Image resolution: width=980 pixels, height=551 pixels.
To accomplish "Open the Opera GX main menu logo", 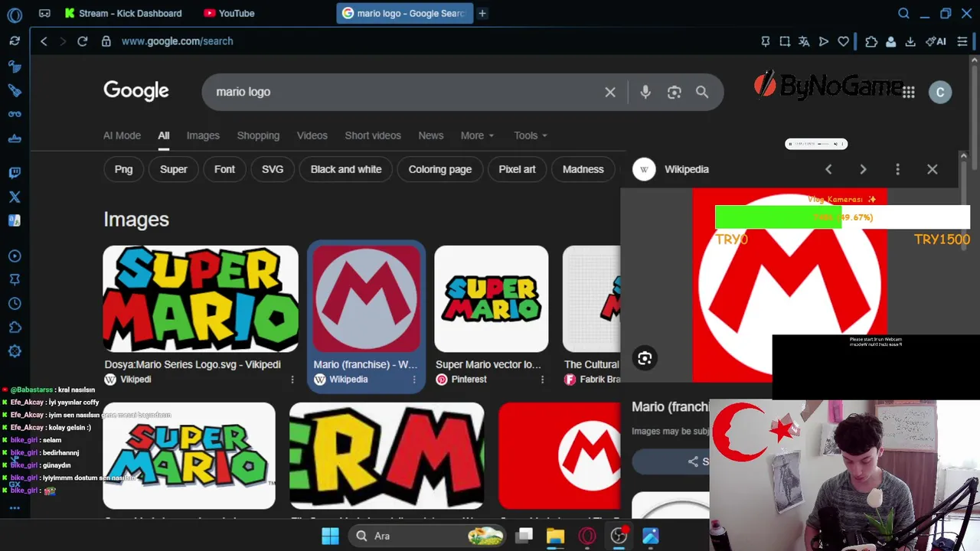I will click(15, 14).
